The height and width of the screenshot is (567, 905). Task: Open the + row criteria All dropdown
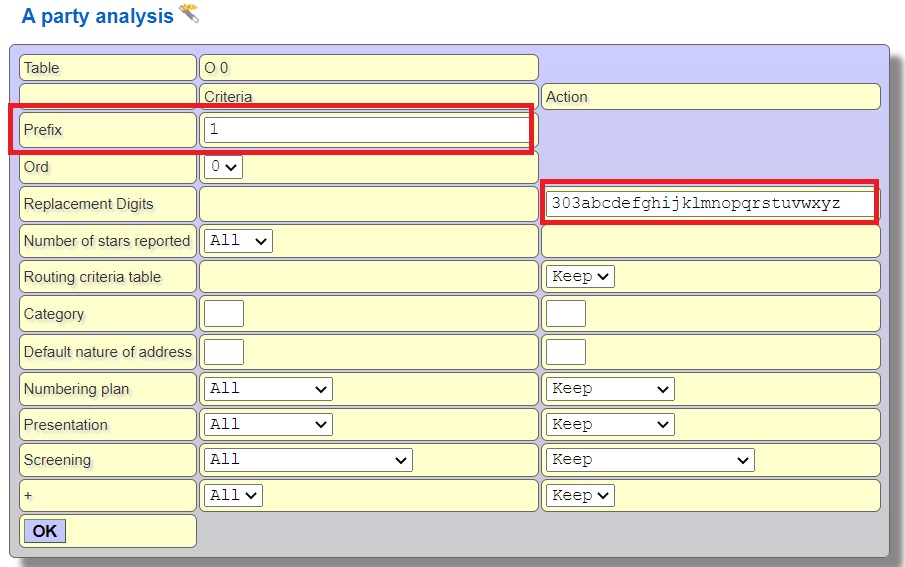click(x=233, y=495)
